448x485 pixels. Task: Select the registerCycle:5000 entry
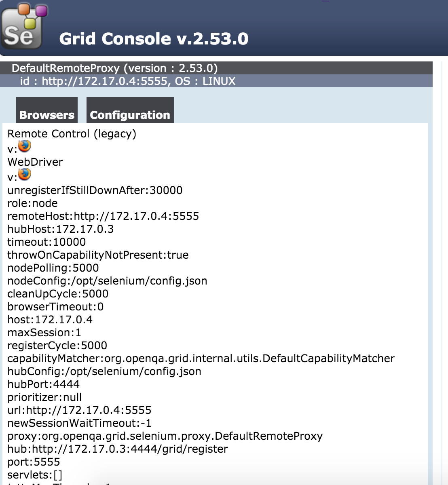click(x=57, y=346)
